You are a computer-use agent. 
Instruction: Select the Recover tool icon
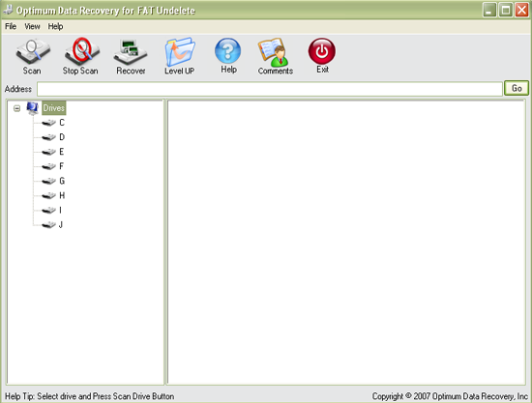[131, 52]
